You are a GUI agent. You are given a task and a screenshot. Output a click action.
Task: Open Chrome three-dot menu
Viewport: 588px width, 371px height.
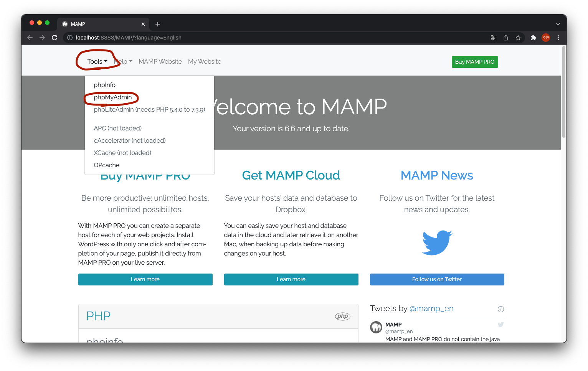558,38
